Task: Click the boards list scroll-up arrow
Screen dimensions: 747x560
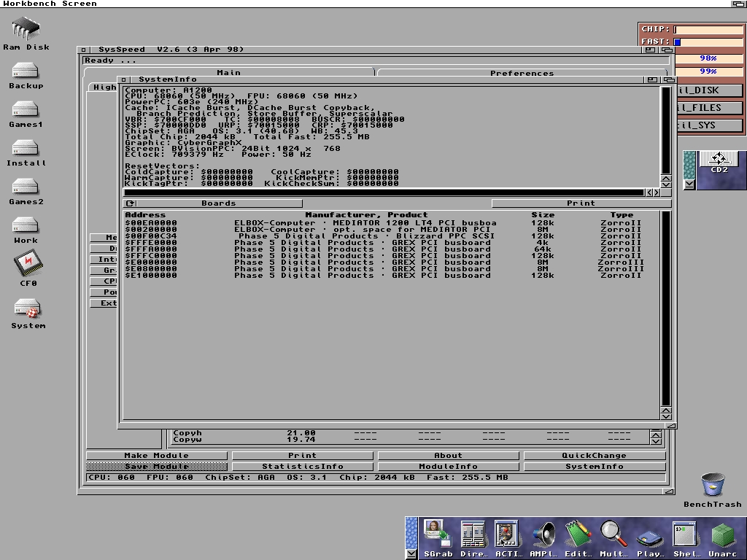Action: (x=666, y=411)
